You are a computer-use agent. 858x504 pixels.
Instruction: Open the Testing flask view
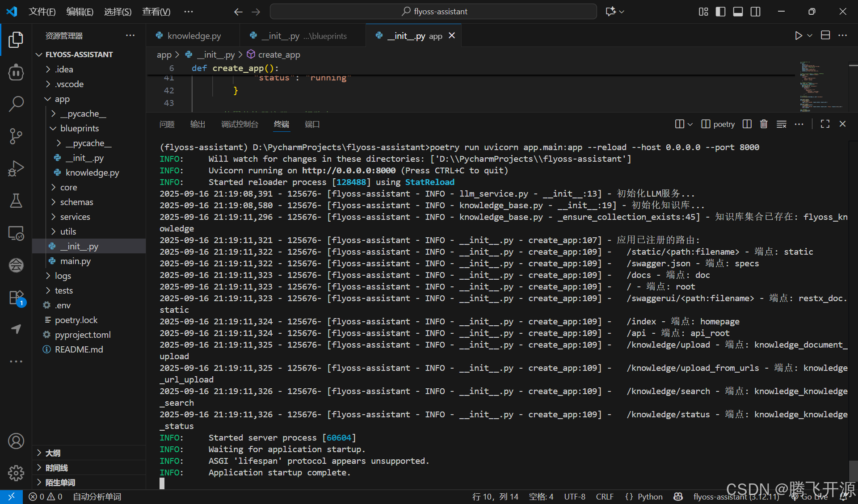click(16, 201)
